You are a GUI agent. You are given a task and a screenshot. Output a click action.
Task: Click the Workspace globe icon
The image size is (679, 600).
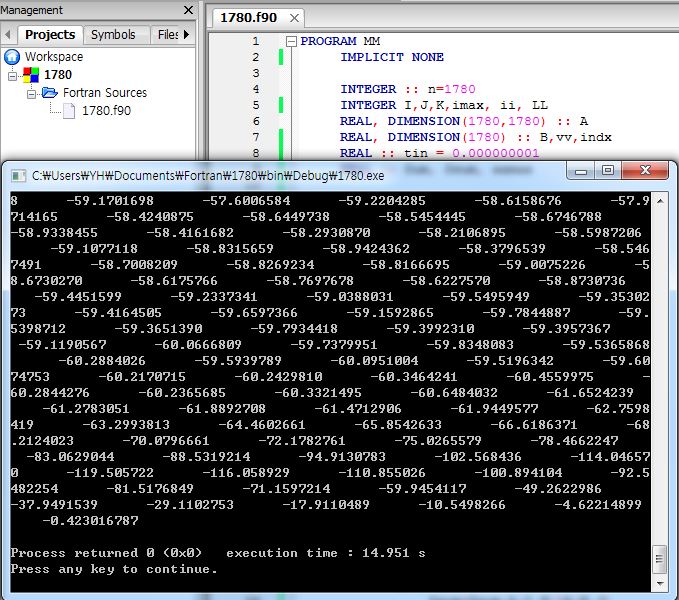[12, 57]
